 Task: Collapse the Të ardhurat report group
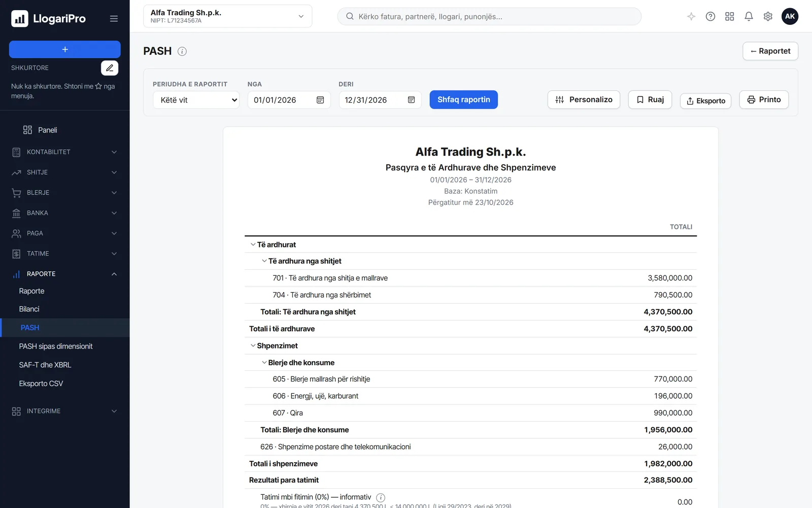pyautogui.click(x=253, y=244)
